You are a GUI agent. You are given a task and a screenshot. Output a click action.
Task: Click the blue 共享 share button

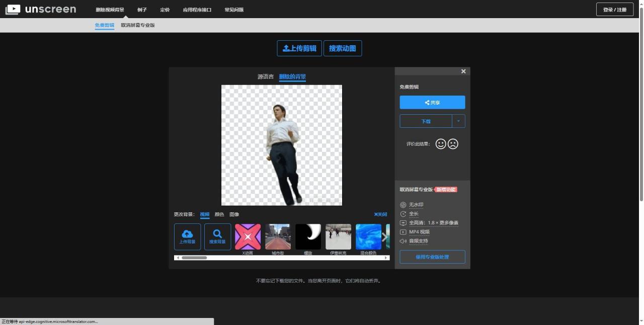[x=432, y=102]
